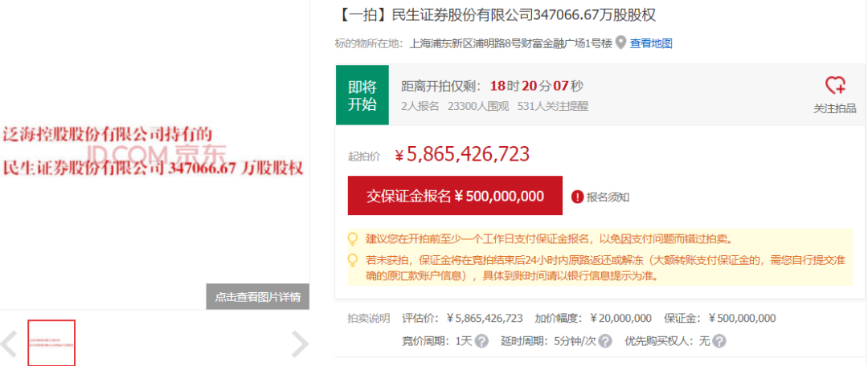Click the 23300人围观 viewer count
The width and height of the screenshot is (868, 366).
(x=478, y=105)
